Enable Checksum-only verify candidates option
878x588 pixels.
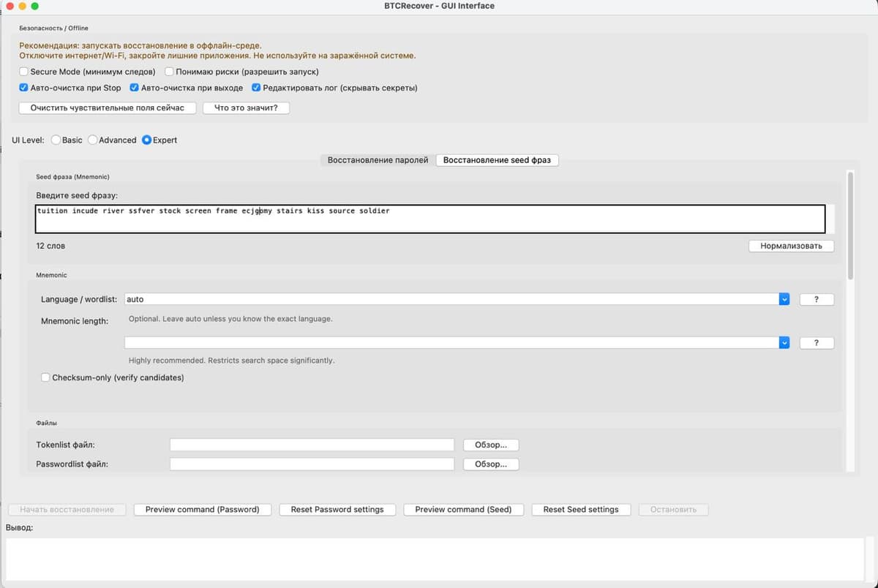(46, 378)
